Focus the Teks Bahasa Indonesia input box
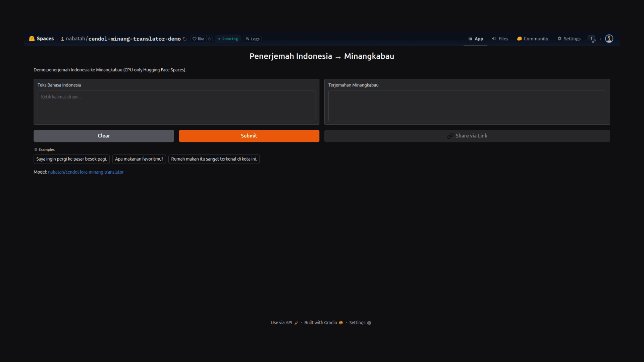This screenshot has height=362, width=644. tap(176, 106)
